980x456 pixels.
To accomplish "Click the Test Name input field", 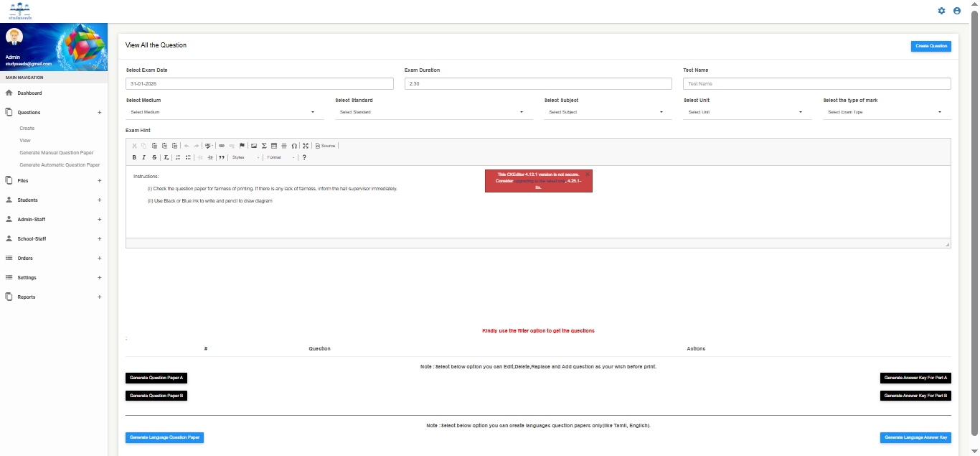I will pyautogui.click(x=816, y=84).
